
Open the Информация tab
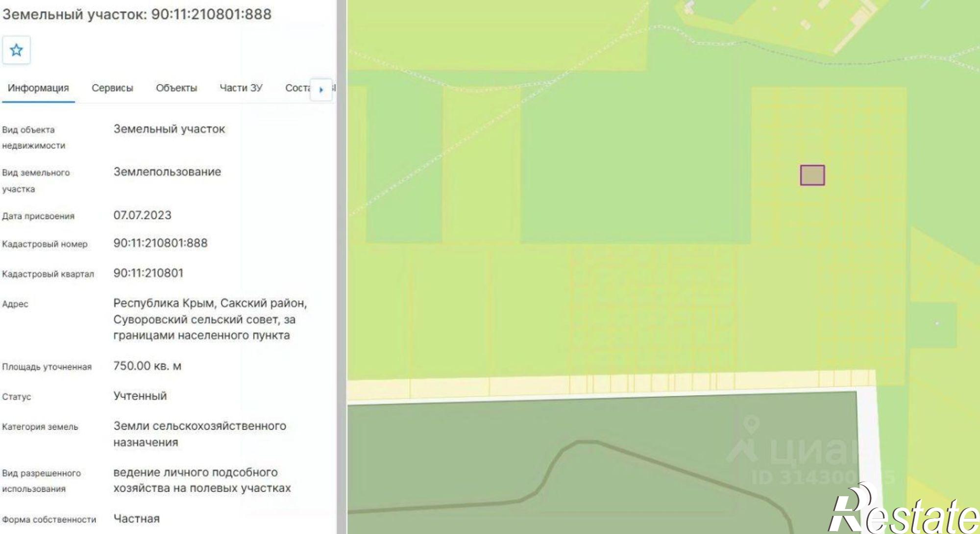click(38, 88)
